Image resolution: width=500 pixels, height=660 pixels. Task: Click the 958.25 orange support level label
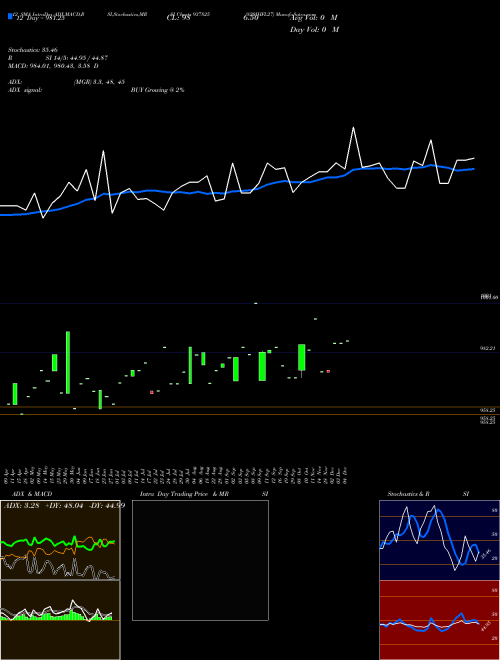coord(488,410)
